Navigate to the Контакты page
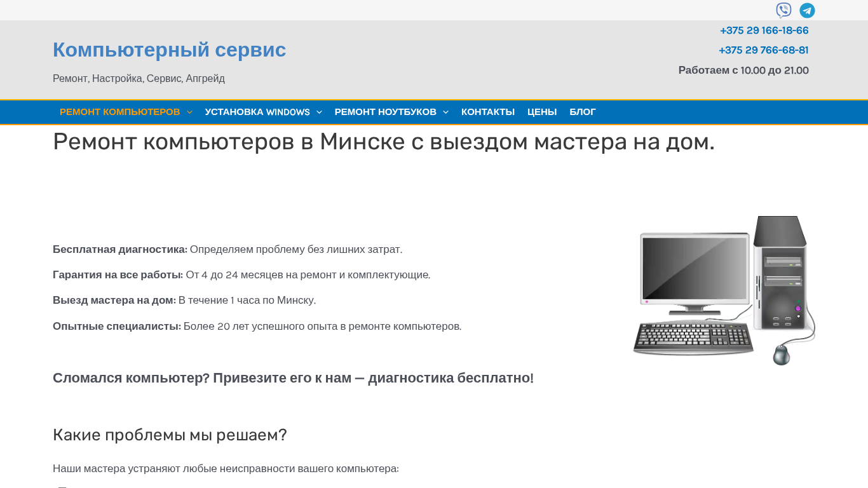Viewport: 868px width, 488px height. click(x=487, y=112)
